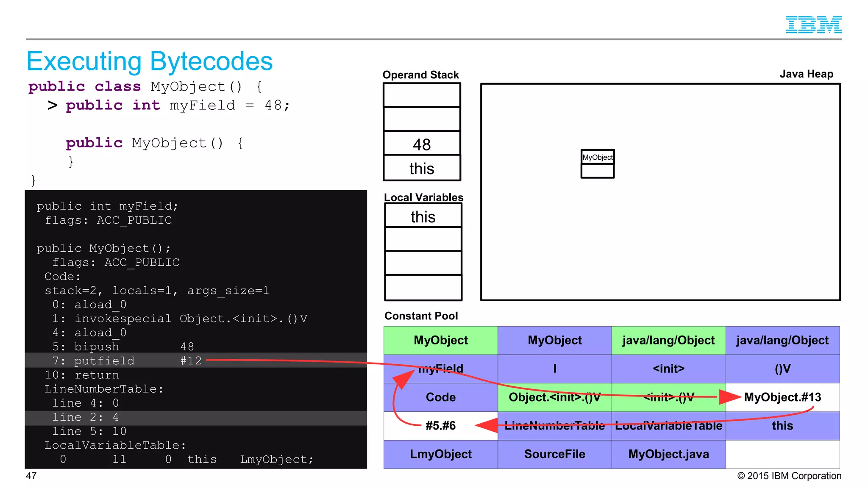Click the 'Local Variables' label

click(423, 197)
